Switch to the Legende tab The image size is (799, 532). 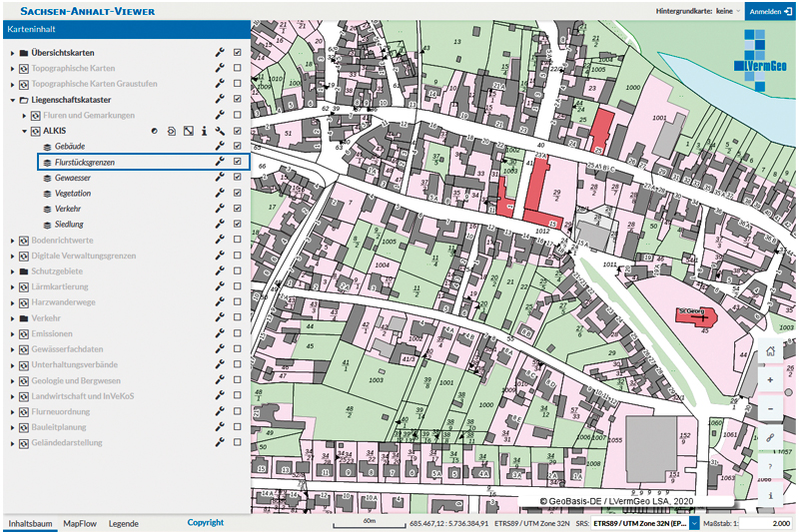click(x=123, y=523)
